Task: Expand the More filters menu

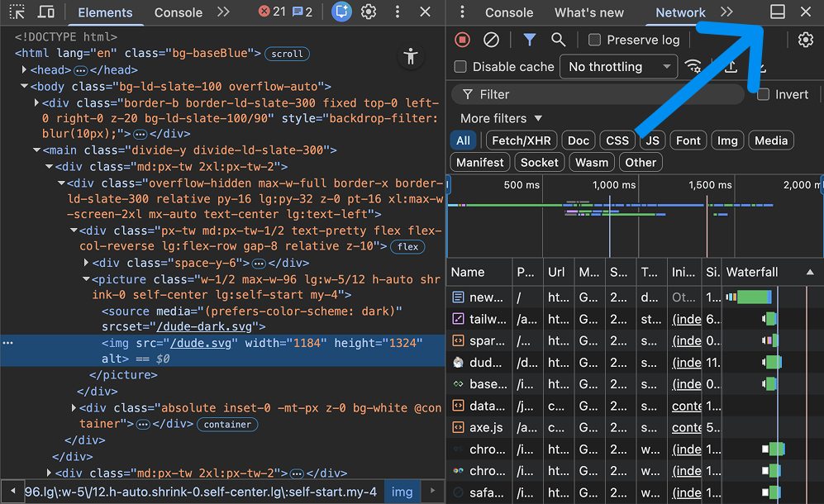Action: click(501, 118)
